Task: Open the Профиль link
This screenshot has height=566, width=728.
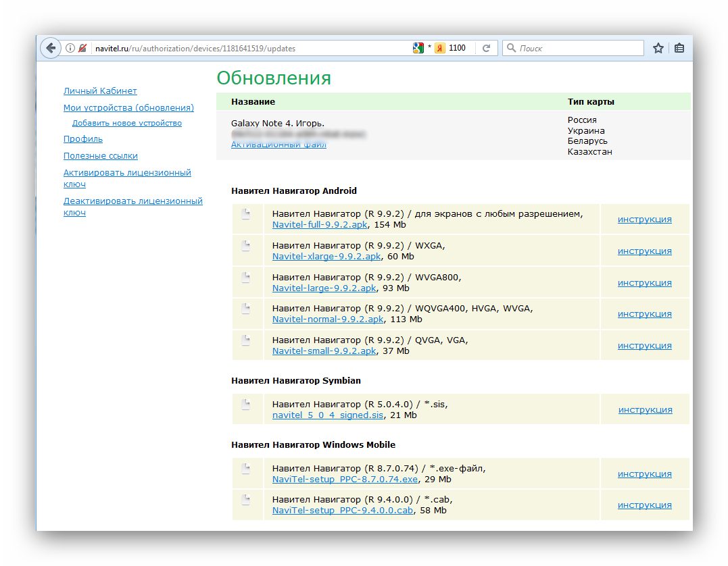Action: click(x=83, y=138)
